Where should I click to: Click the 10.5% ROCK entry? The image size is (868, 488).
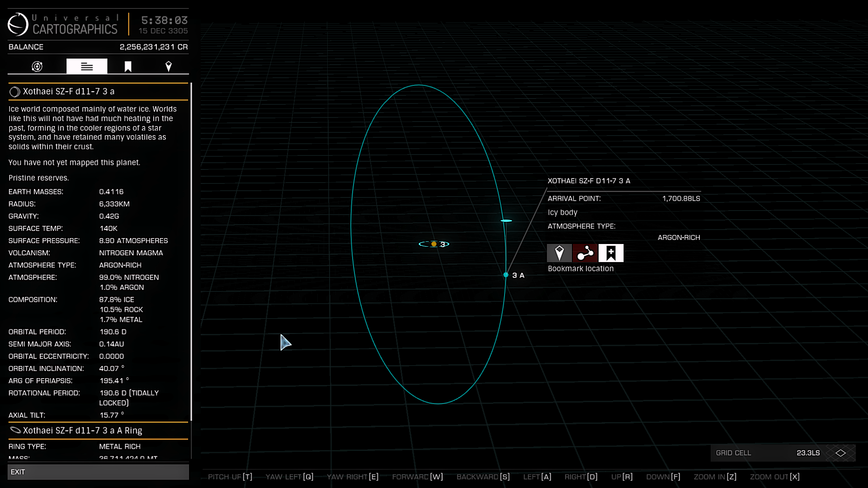click(x=121, y=310)
